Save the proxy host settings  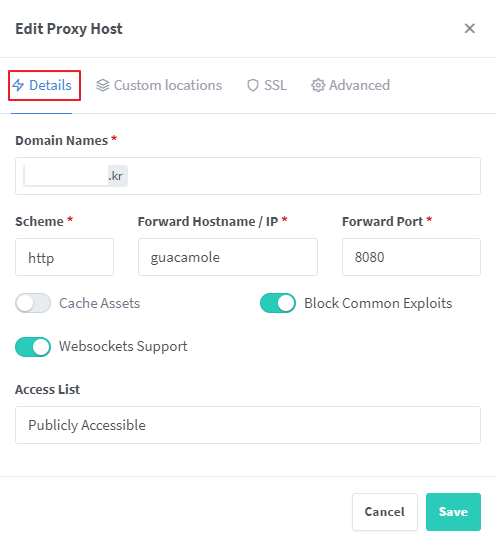pos(453,512)
